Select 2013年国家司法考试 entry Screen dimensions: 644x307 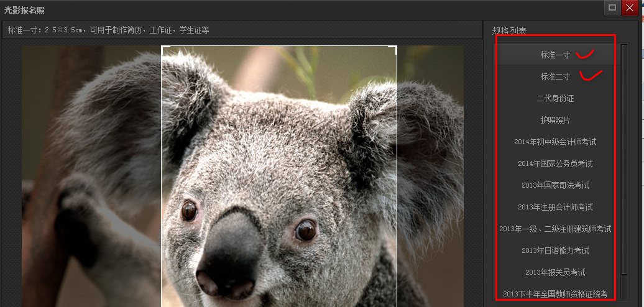coord(555,186)
